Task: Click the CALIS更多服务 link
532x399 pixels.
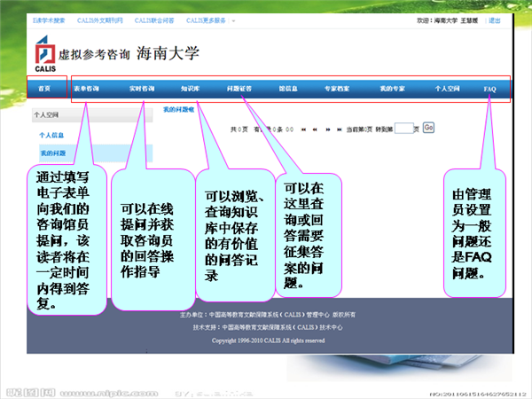Action: pos(206,20)
